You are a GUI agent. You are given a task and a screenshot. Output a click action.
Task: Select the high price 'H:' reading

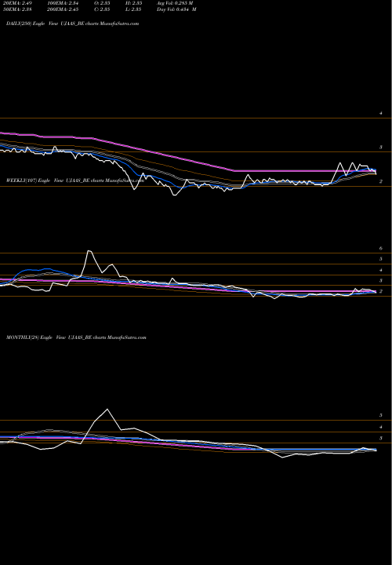133,3
